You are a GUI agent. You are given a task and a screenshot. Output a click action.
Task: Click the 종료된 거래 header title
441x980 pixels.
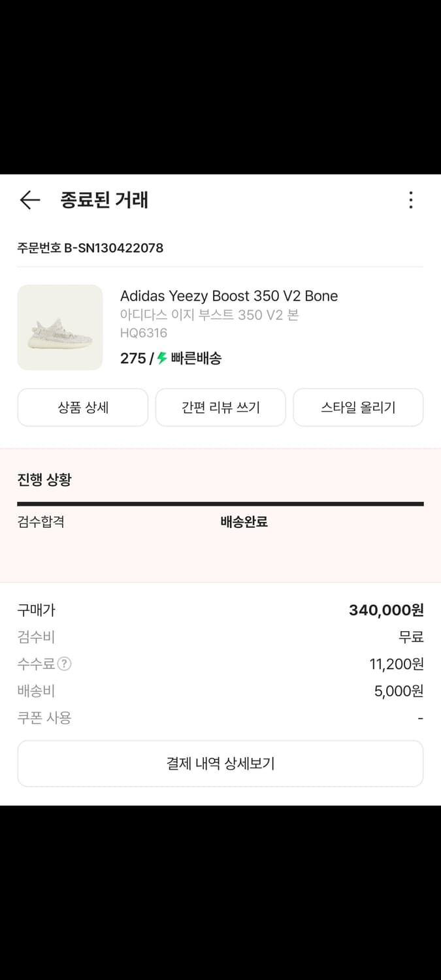(x=103, y=201)
